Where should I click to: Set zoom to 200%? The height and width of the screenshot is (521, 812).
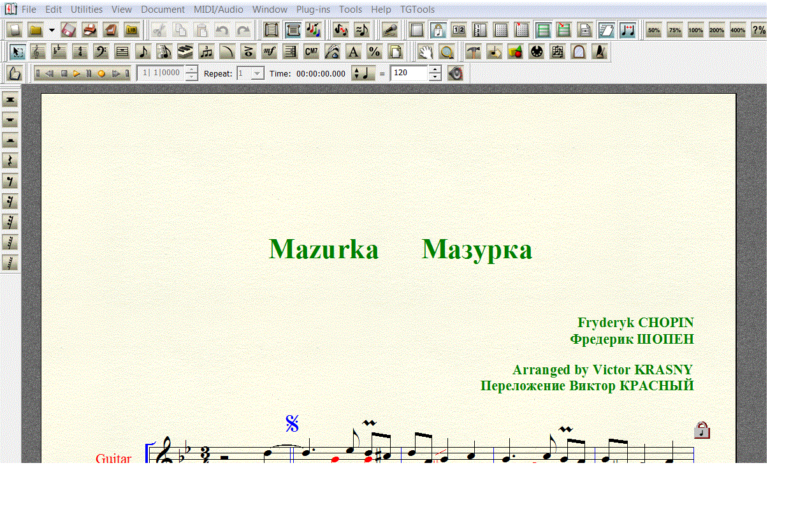pos(716,30)
